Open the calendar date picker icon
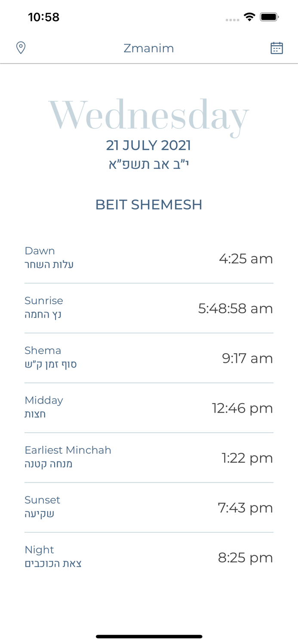 point(276,48)
